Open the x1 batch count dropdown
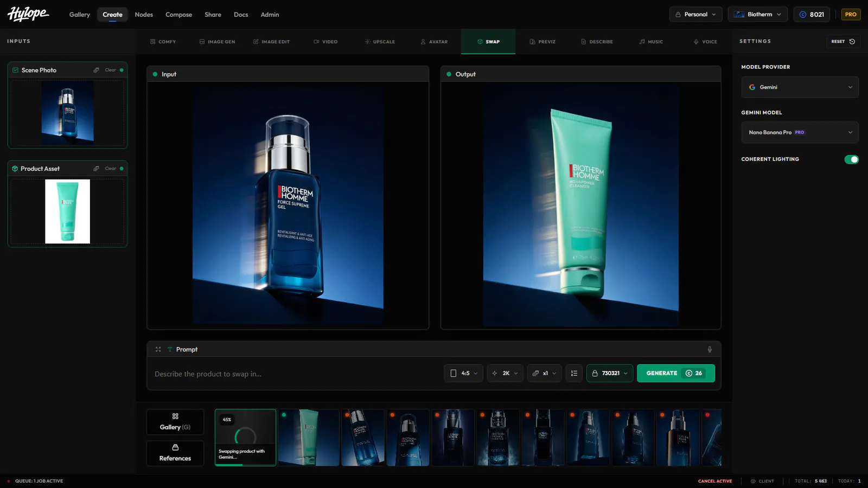The width and height of the screenshot is (868, 488). point(544,373)
